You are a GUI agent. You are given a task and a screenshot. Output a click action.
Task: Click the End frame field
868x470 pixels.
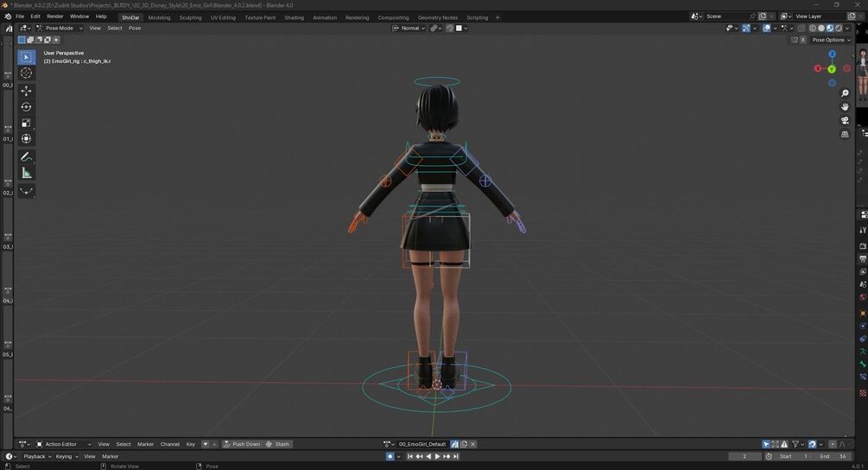[832, 457]
